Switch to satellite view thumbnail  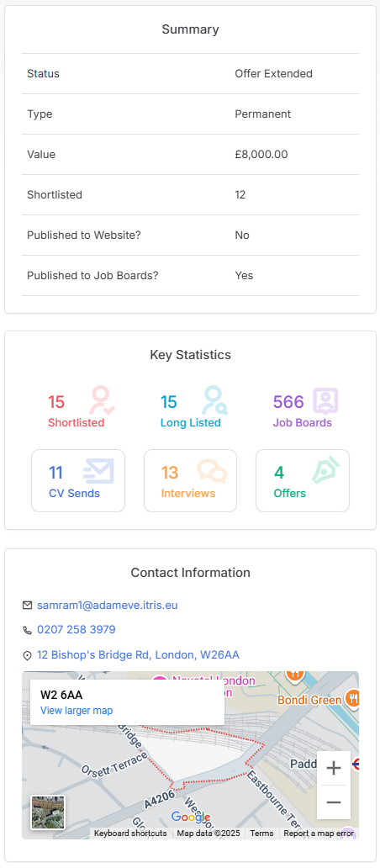[48, 812]
